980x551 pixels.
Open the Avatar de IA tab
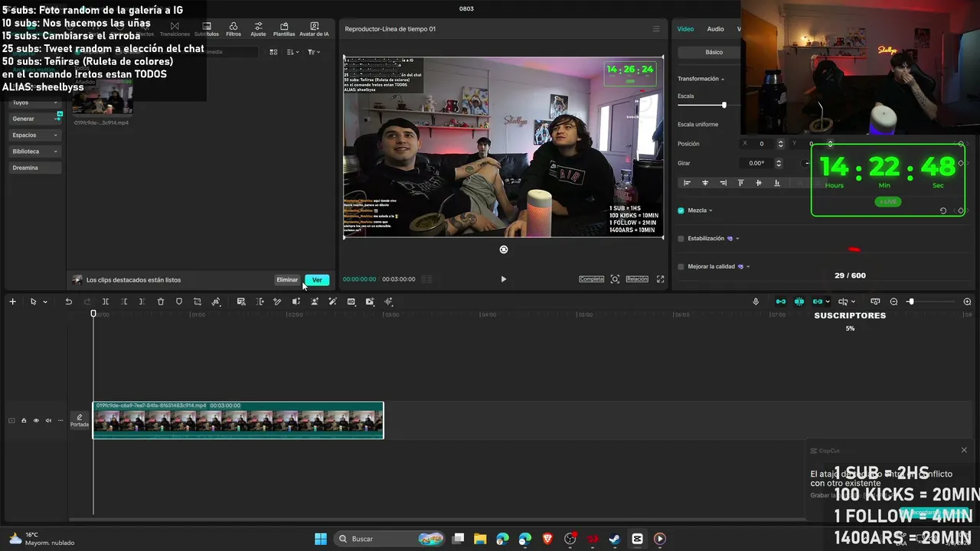(314, 29)
